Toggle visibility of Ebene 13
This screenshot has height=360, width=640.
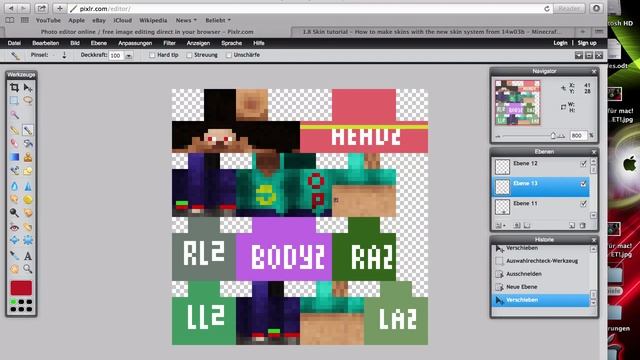click(x=583, y=184)
